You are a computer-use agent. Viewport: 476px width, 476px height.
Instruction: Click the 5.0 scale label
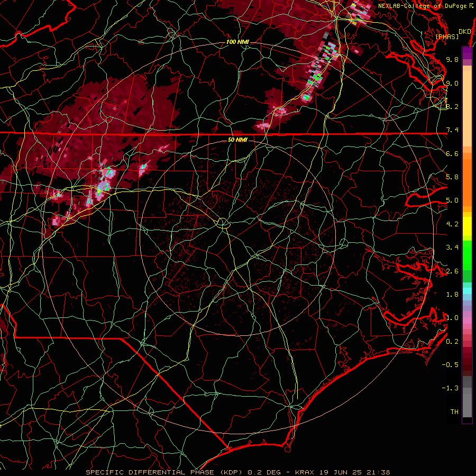[x=452, y=200]
